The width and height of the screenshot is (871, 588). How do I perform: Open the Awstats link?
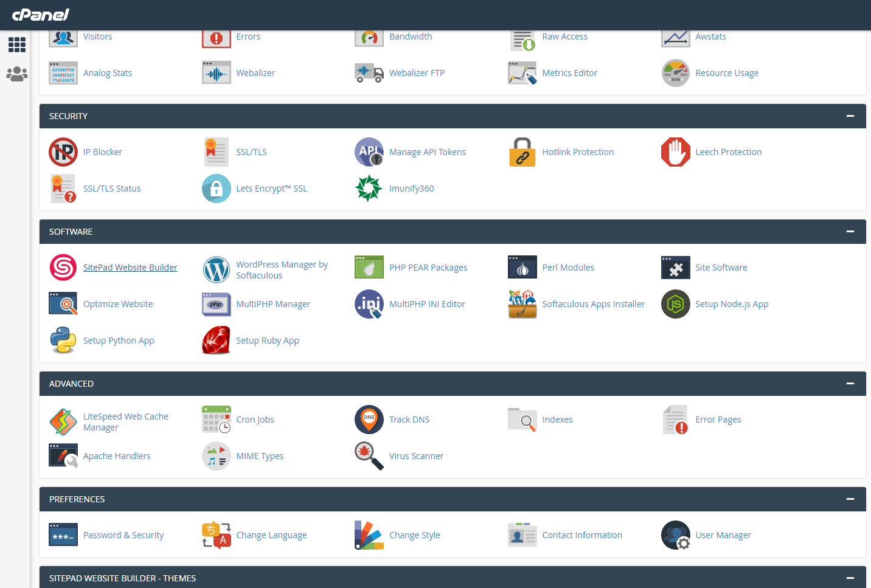tap(710, 36)
